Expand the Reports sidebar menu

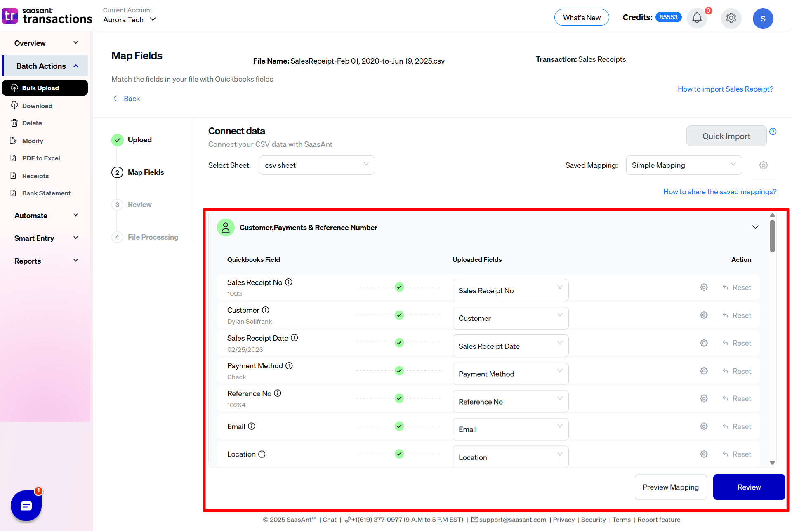(x=45, y=261)
